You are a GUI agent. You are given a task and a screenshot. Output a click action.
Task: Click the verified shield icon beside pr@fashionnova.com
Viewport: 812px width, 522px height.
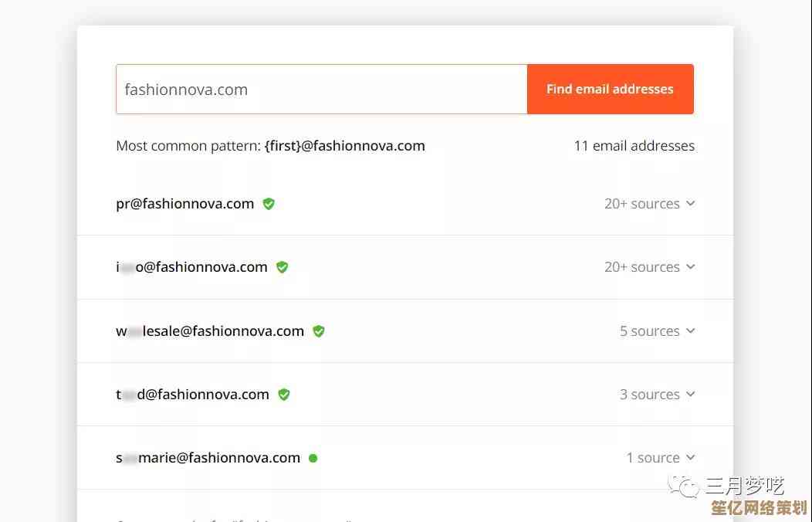pyautogui.click(x=269, y=204)
